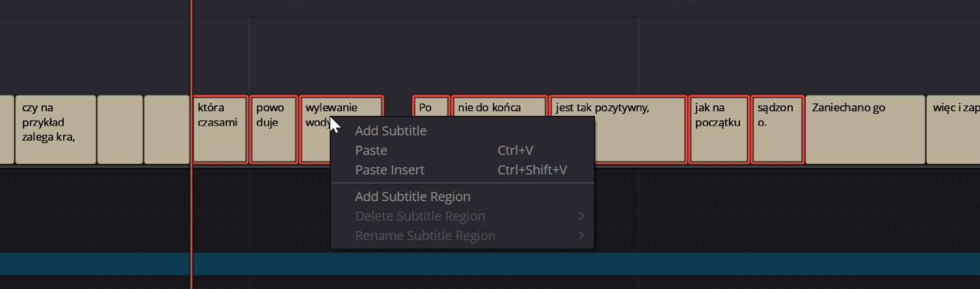The width and height of the screenshot is (980, 289).
Task: Choose Add Subtitle from context menu
Action: 462,131
